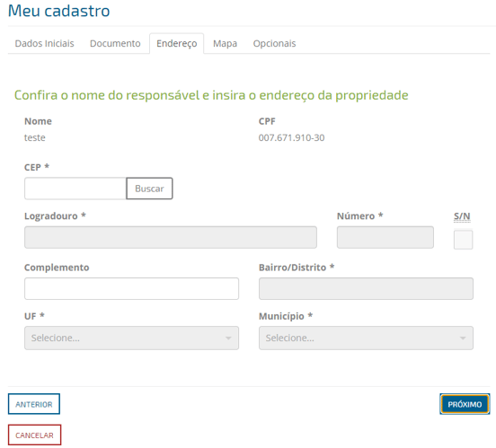
Task: Click the underlined S/N label
Action: [462, 216]
